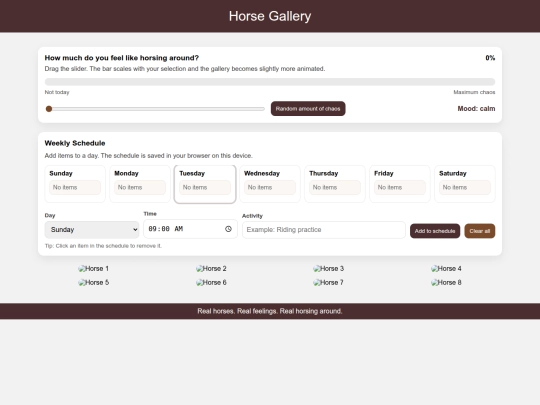This screenshot has height=405, width=540.
Task: Click the Horse 8 image placeholder
Action: click(x=446, y=283)
